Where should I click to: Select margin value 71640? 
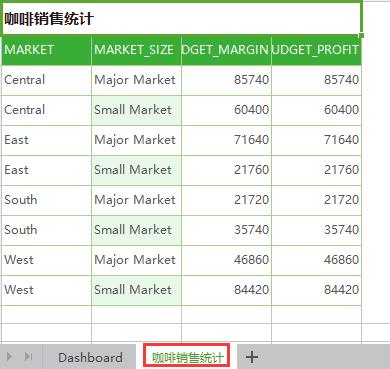pos(227,140)
